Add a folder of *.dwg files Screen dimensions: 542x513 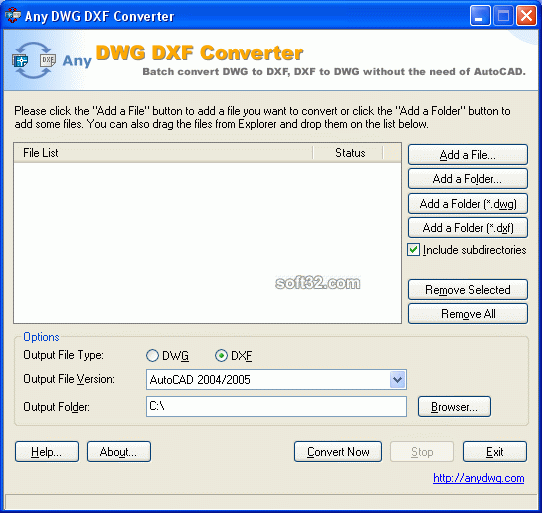tap(468, 204)
